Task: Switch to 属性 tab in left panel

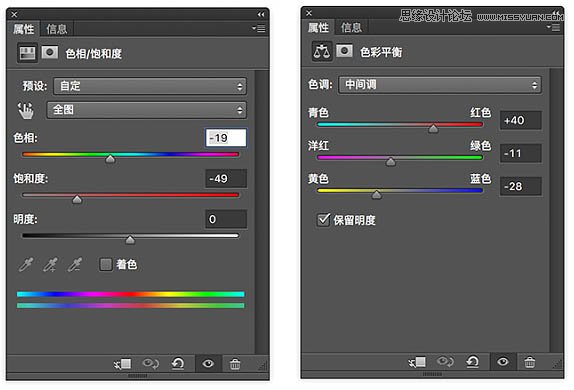Action: [24, 29]
